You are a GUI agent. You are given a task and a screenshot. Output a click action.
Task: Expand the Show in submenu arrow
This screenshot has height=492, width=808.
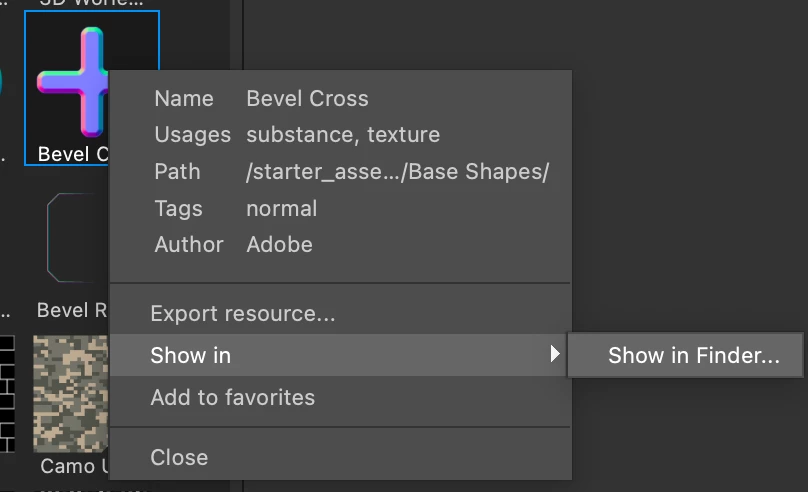(x=555, y=354)
